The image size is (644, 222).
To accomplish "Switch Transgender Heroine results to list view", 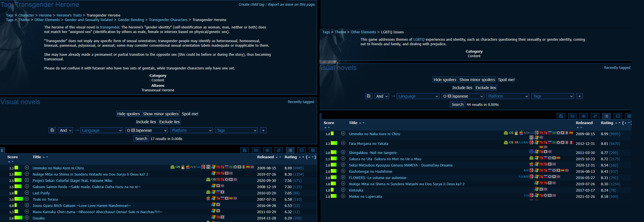I will pyautogui.click(x=290, y=150).
